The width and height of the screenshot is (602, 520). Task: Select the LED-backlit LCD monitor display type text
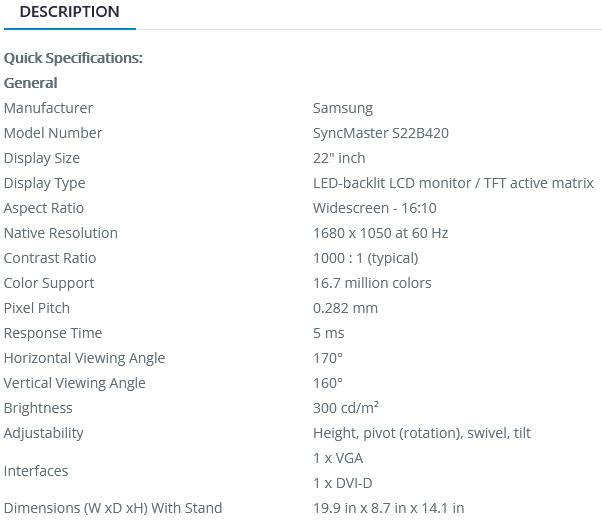453,183
